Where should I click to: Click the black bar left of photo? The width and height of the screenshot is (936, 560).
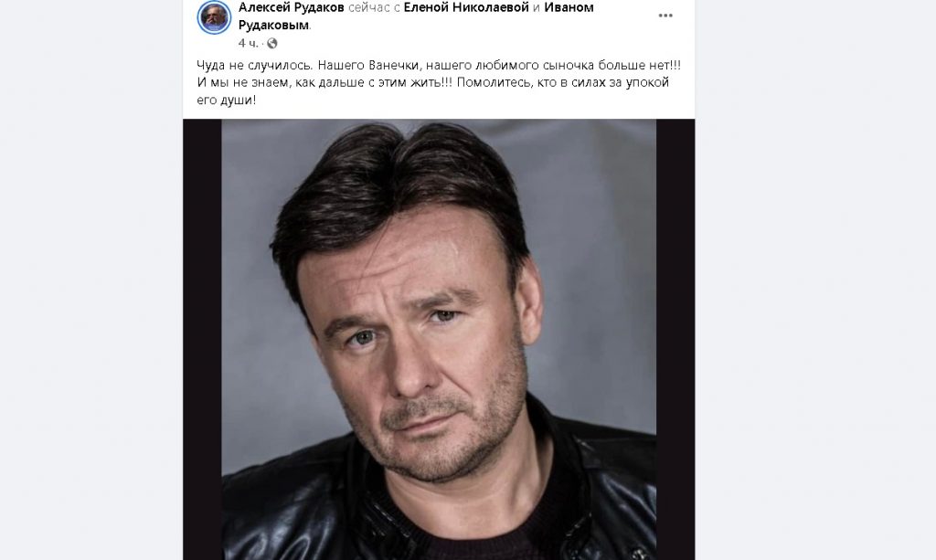click(x=202, y=339)
